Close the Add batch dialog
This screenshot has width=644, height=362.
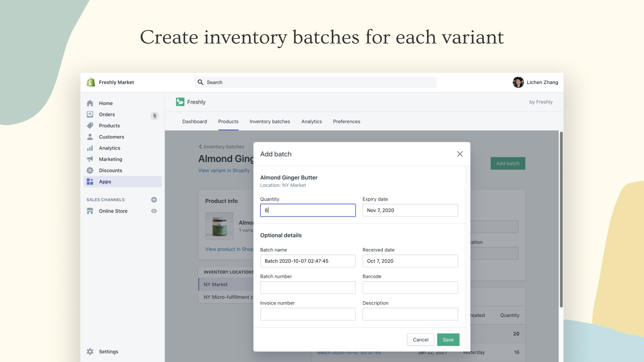click(460, 154)
